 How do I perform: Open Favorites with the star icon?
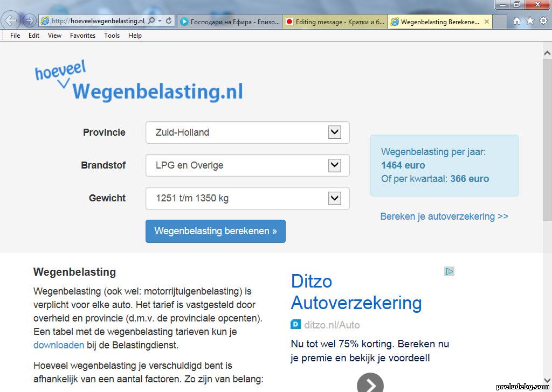pyautogui.click(x=530, y=21)
